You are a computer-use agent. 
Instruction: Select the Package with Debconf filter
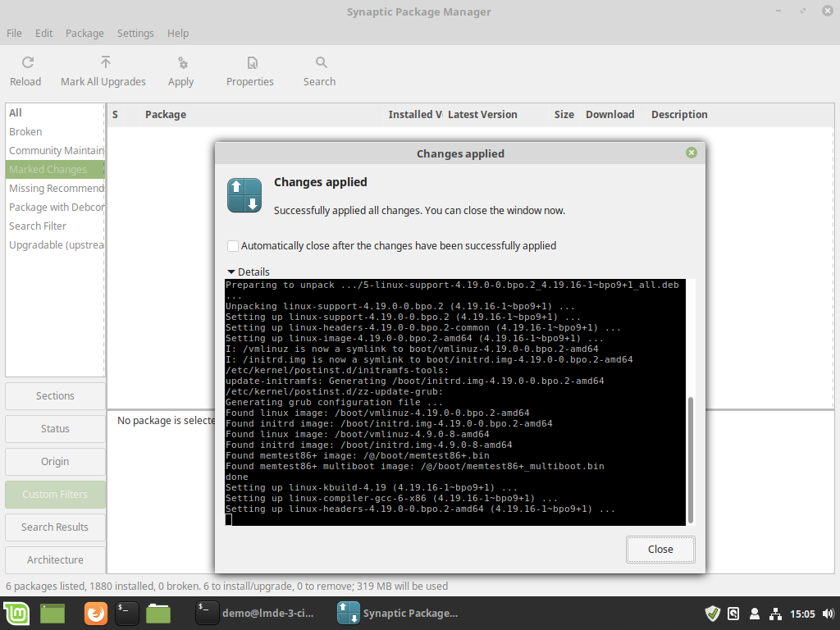(x=55, y=208)
